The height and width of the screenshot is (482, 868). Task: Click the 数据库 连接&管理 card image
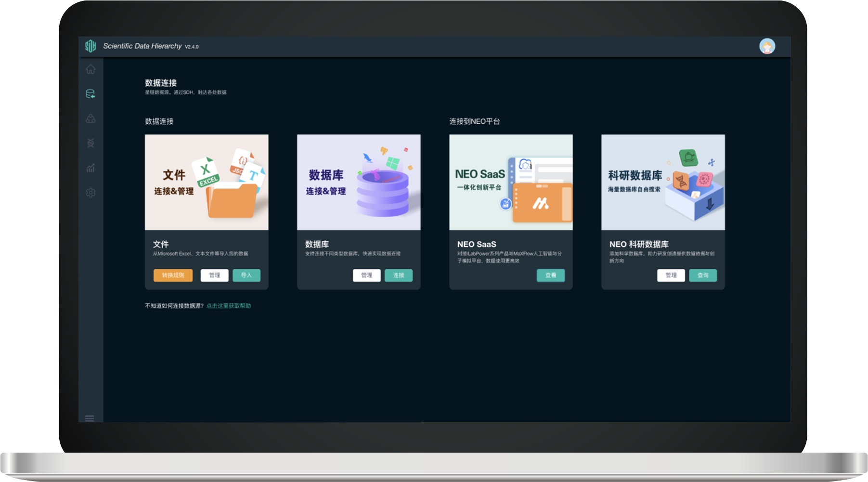pyautogui.click(x=359, y=182)
